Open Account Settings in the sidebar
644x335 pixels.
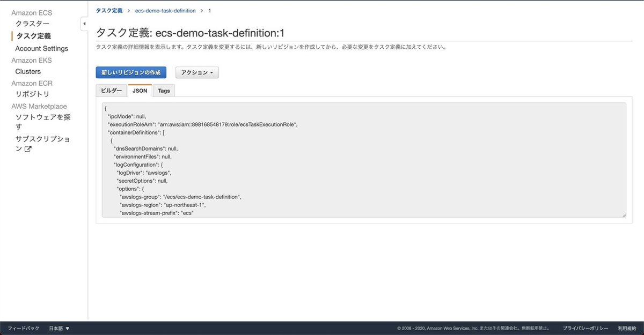click(42, 48)
